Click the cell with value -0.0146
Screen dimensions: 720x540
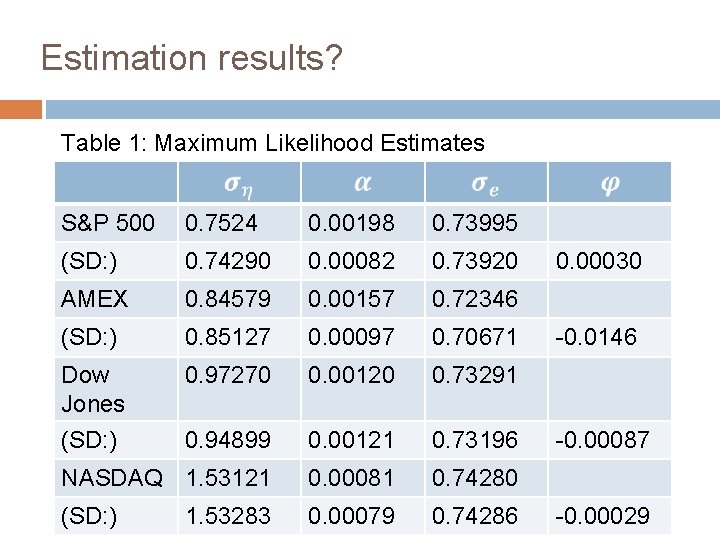[x=610, y=337]
